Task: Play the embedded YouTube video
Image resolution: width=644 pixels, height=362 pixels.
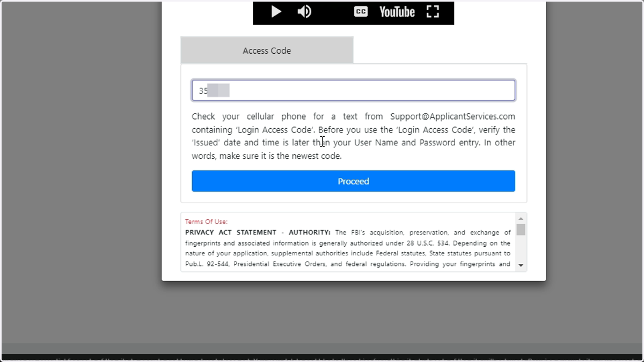Action: pyautogui.click(x=276, y=12)
